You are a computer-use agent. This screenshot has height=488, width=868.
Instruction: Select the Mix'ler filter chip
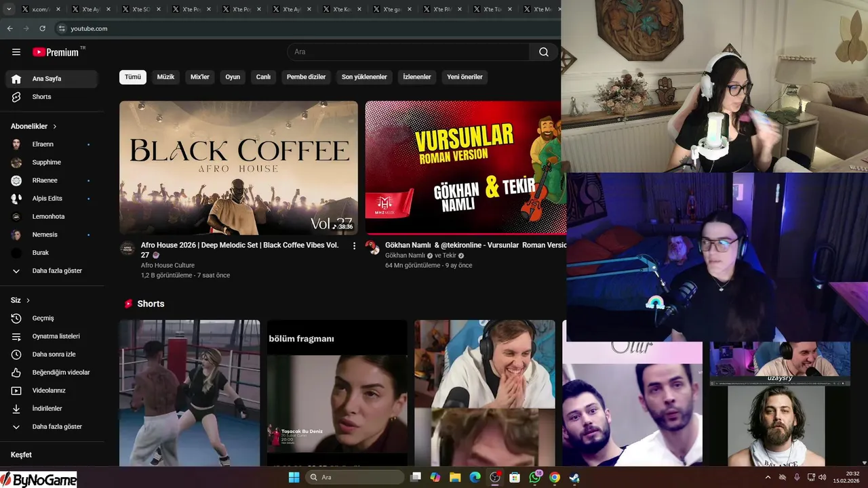click(200, 77)
